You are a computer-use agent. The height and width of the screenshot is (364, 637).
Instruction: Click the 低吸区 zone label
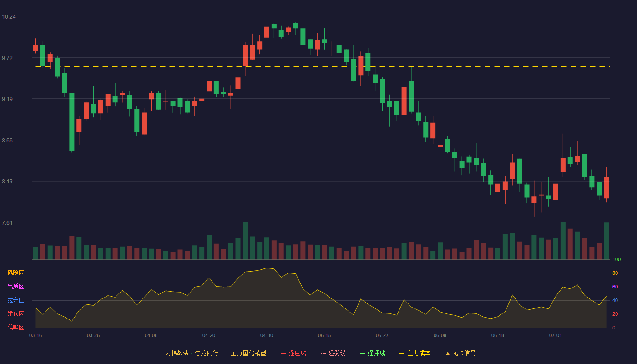point(15,327)
